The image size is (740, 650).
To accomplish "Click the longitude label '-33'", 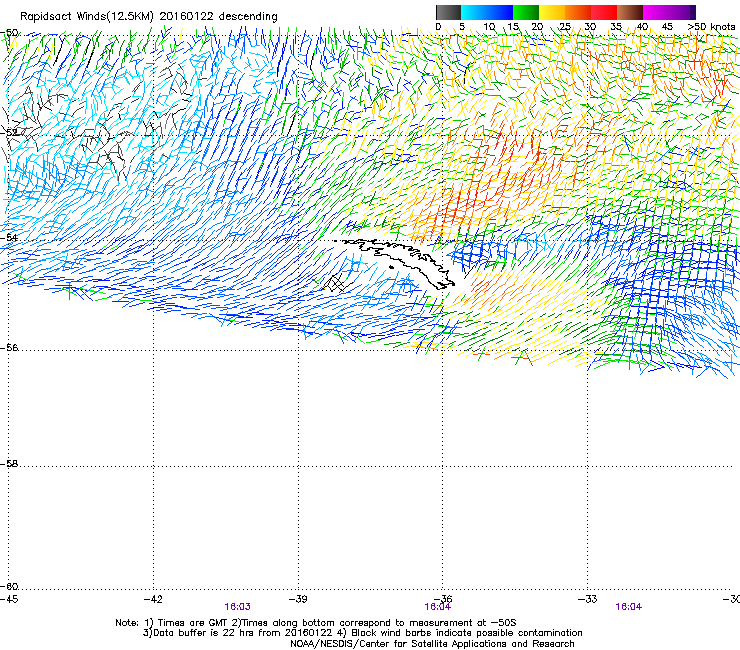I will coord(588,599).
